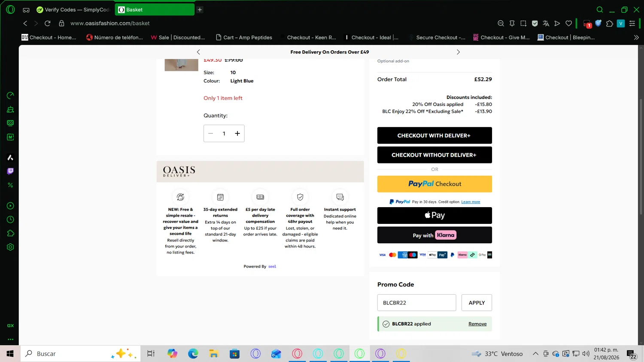The image size is (644, 362).
Task: Open sidebar Settings gear icon
Action: [10, 247]
